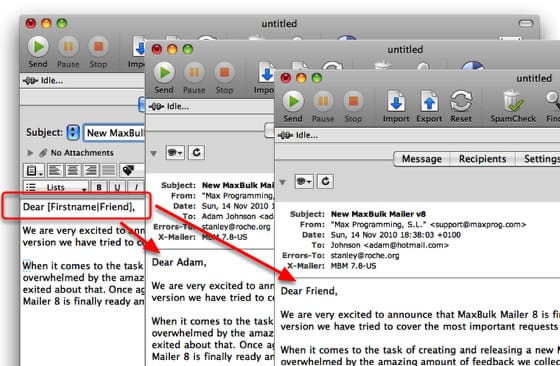Switch to the Recipients tab in the front window
Image resolution: width=560 pixels, height=366 pixels.
pos(482,159)
